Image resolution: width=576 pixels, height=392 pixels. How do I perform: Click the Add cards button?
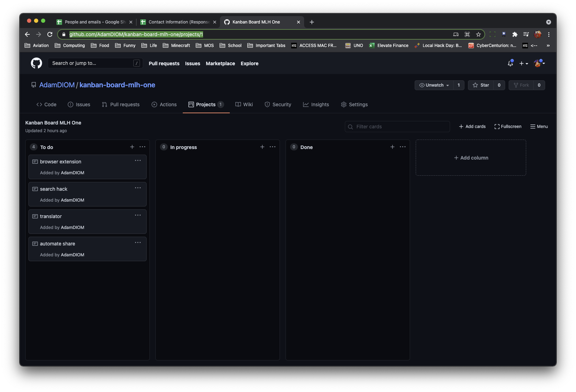click(472, 127)
